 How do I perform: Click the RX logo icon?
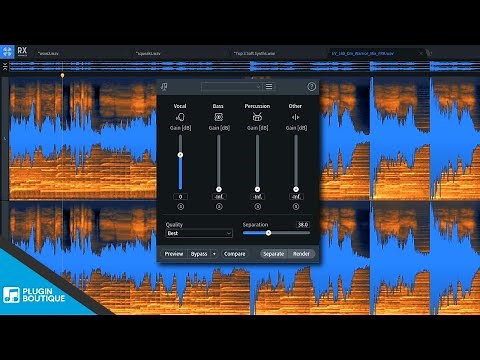[x=7, y=52]
